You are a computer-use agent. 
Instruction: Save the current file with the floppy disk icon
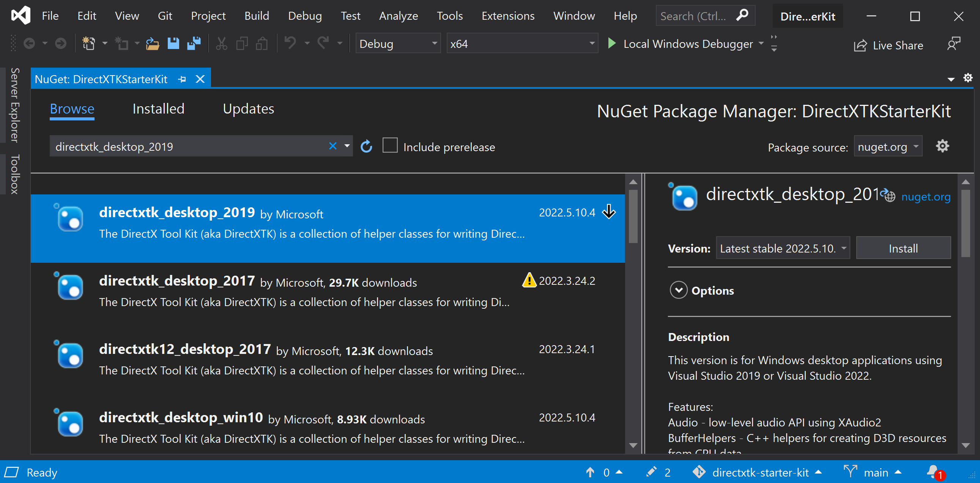(173, 43)
